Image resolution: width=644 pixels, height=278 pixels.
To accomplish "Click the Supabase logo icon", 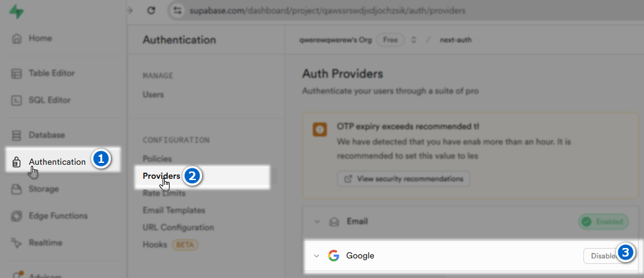I will (18, 11).
